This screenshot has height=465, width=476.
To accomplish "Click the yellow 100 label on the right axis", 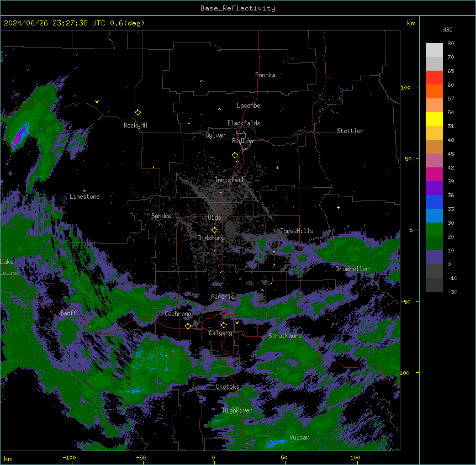I will pyautogui.click(x=405, y=87).
